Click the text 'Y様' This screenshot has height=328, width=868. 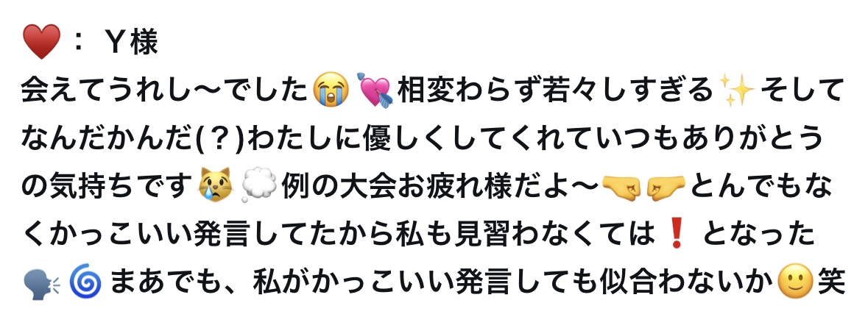coord(133,43)
